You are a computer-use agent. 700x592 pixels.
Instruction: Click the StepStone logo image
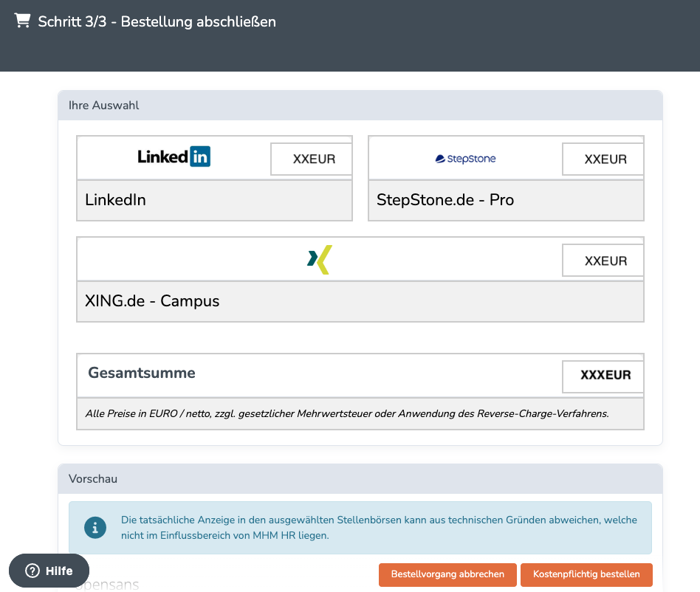(465, 159)
